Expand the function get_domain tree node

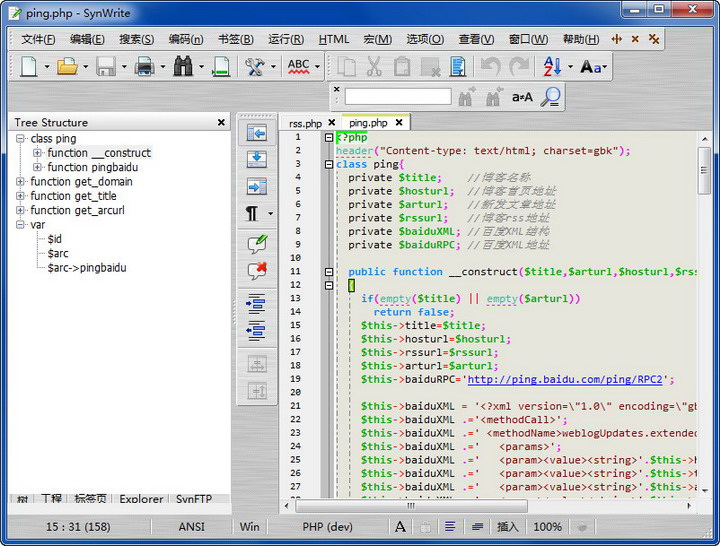point(21,182)
